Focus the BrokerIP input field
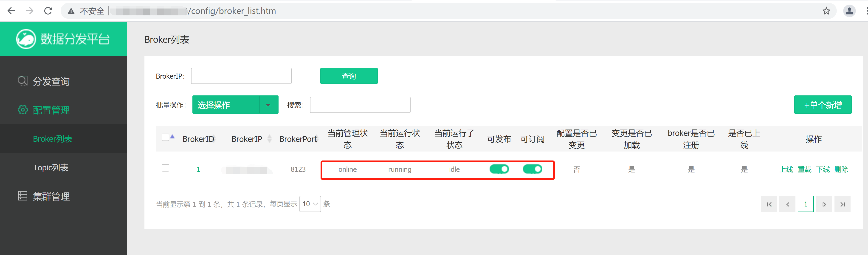The image size is (868, 255). (x=241, y=76)
